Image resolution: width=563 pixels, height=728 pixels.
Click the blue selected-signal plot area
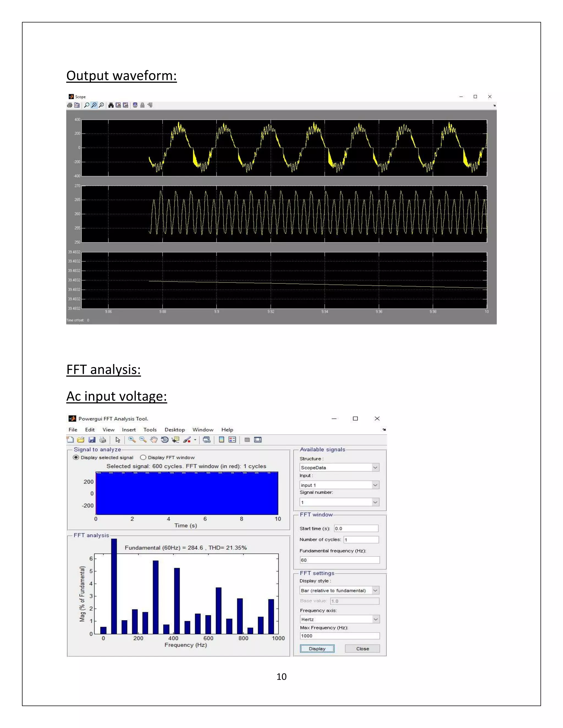(x=187, y=493)
